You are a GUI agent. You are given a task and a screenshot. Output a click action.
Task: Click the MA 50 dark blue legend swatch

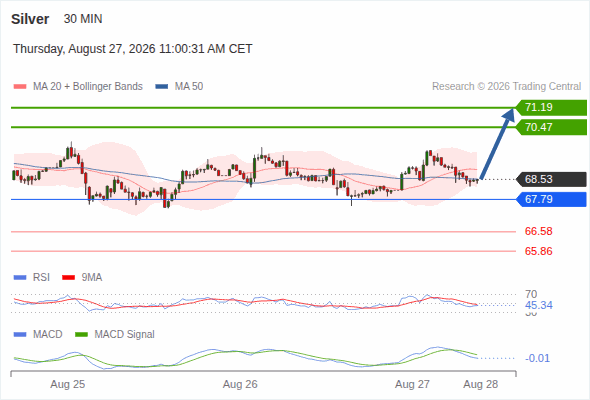click(x=162, y=87)
